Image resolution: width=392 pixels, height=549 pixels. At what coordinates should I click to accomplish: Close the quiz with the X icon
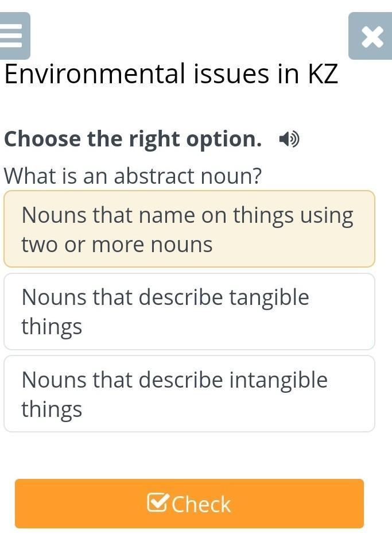pyautogui.click(x=372, y=37)
